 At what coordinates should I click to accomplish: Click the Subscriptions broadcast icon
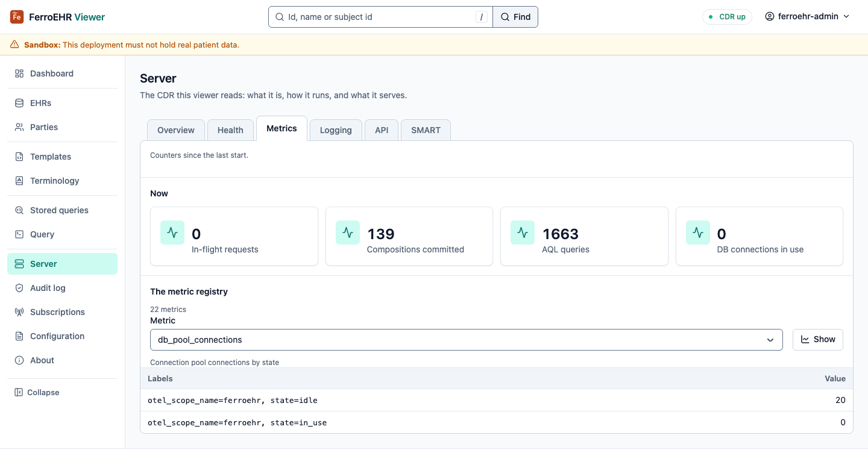pos(19,312)
